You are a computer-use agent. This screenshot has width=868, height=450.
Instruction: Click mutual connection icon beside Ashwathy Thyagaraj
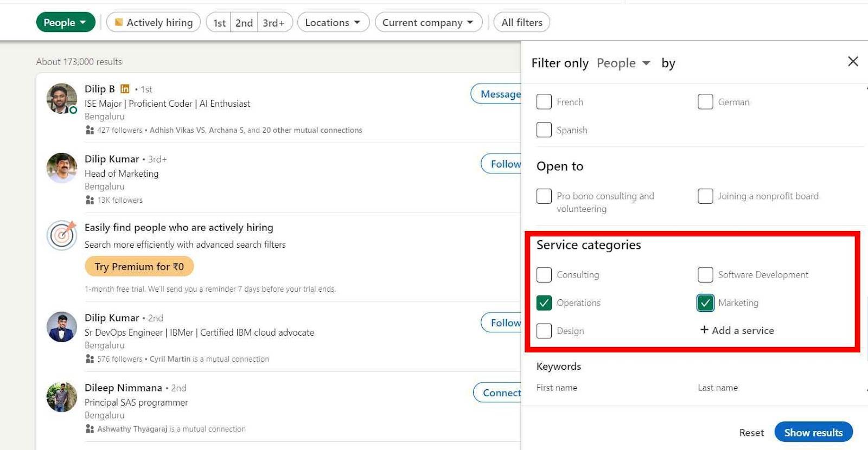[90, 429]
